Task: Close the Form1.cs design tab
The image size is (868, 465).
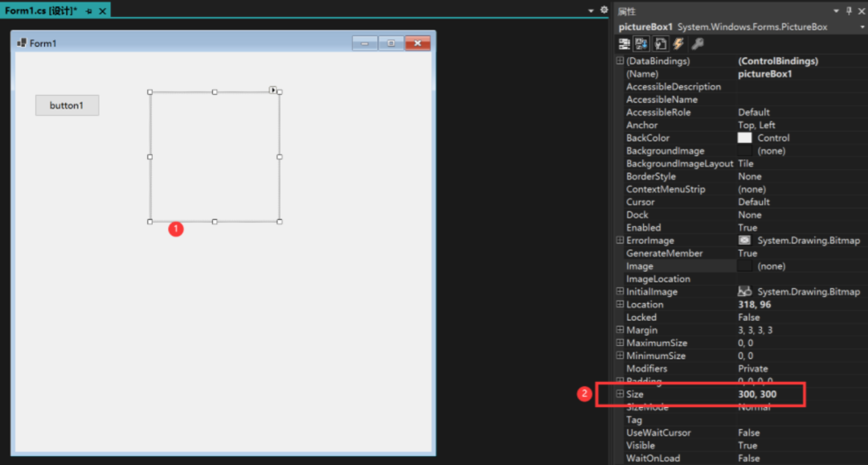Action: [x=102, y=10]
